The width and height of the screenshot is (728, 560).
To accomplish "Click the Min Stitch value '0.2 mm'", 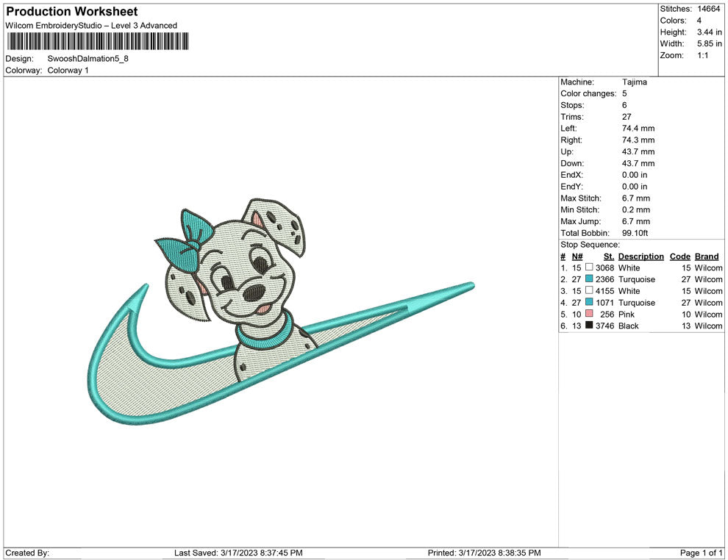I will [x=635, y=209].
